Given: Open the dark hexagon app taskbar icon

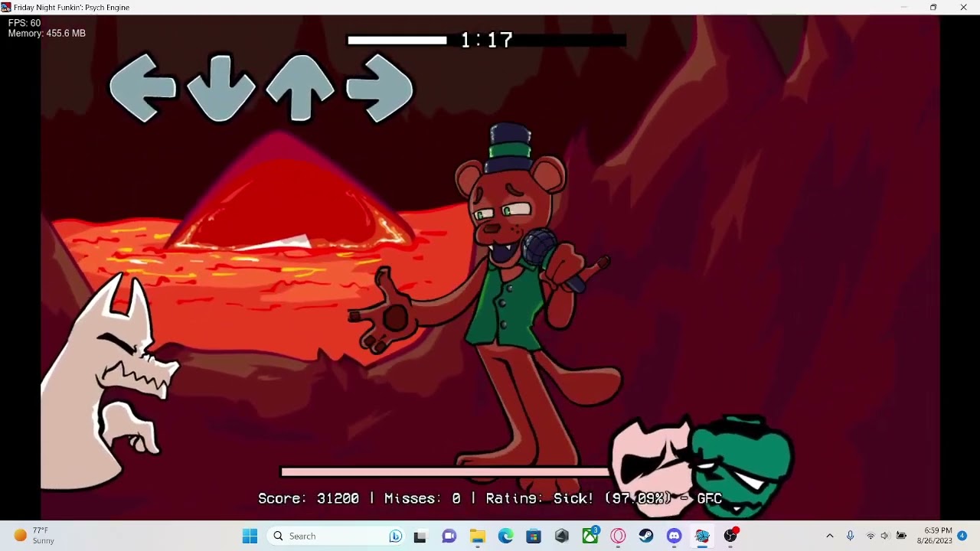Looking at the screenshot, I should click(562, 536).
